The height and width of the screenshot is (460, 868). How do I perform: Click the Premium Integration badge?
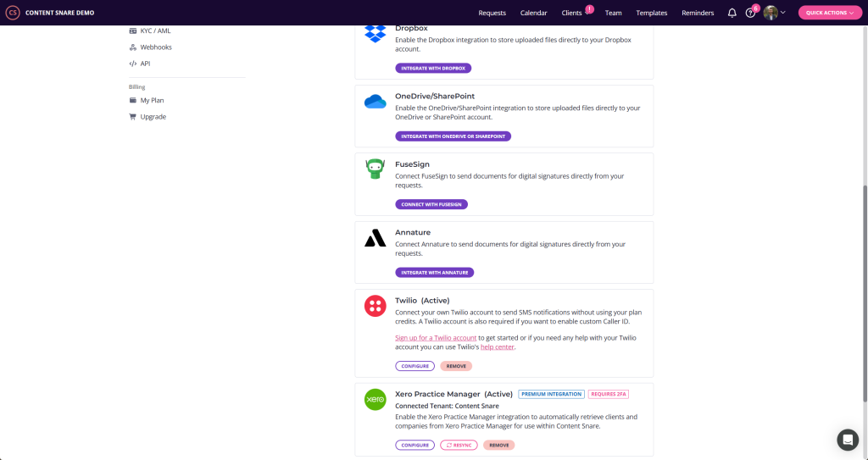click(551, 394)
